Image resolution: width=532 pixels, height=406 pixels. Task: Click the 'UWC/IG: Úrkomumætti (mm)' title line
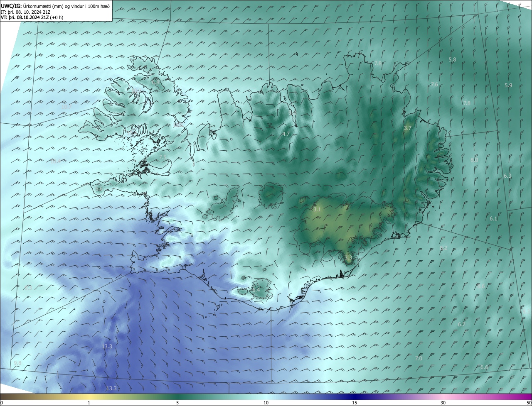(55, 6)
